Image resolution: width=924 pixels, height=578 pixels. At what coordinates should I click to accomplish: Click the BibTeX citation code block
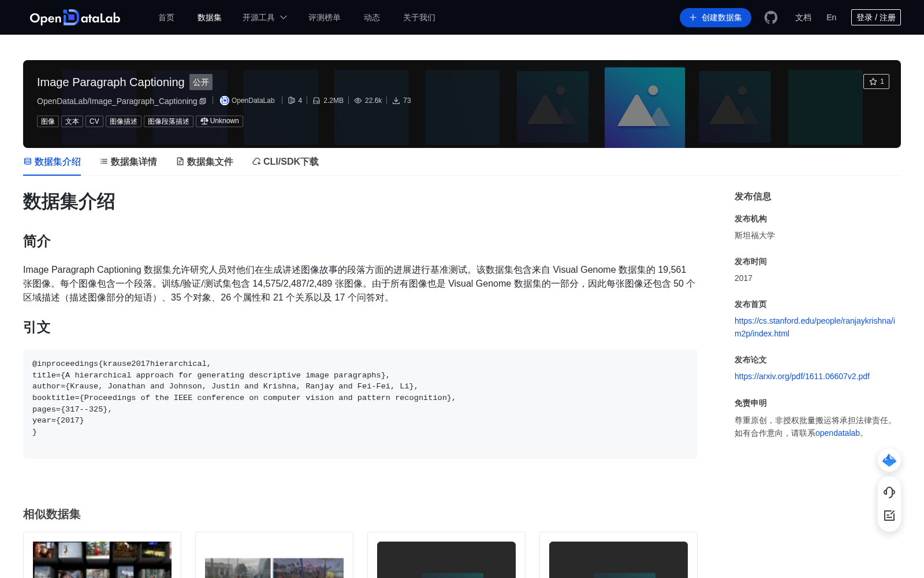360,404
